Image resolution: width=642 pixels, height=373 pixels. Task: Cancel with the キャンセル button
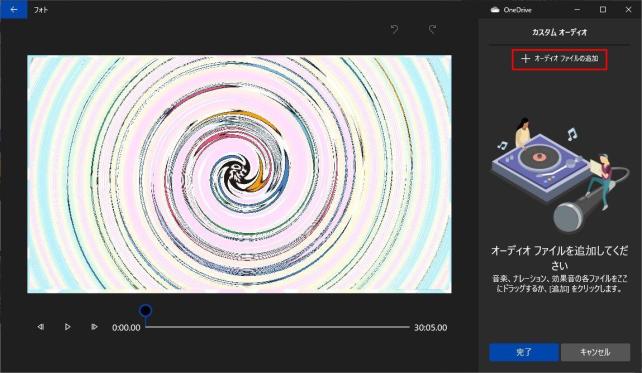595,352
